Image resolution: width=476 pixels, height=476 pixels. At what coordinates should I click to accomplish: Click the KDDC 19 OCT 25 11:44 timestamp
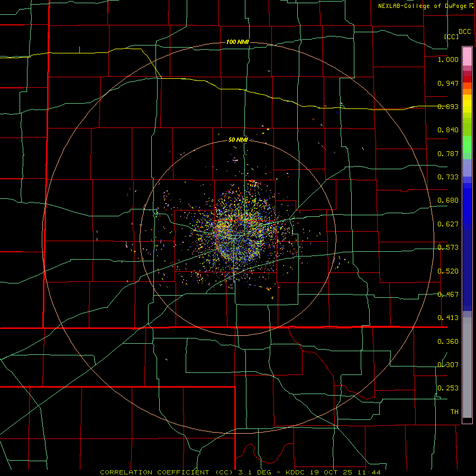(x=333, y=472)
